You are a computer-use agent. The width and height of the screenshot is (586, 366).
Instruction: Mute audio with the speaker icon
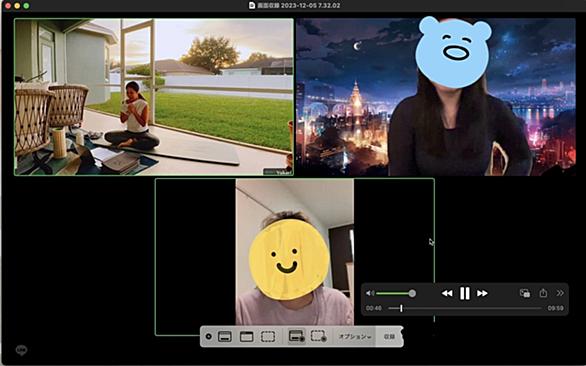tap(370, 293)
